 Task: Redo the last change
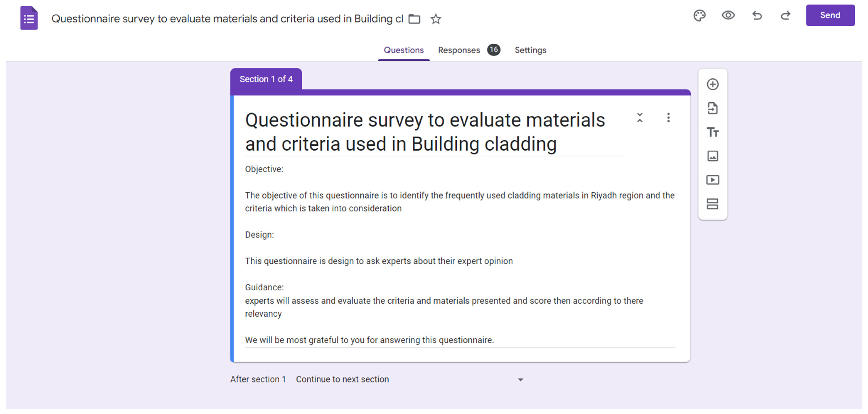[786, 16]
